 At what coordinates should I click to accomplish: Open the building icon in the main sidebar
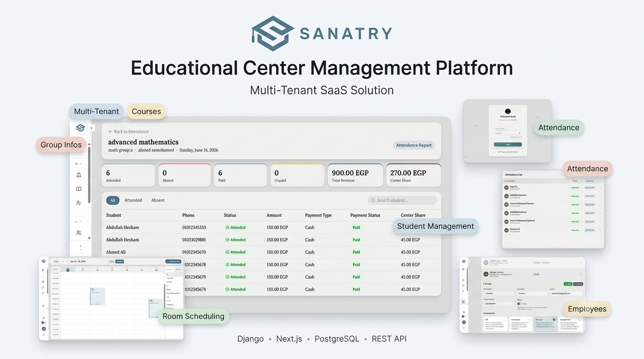79,174
